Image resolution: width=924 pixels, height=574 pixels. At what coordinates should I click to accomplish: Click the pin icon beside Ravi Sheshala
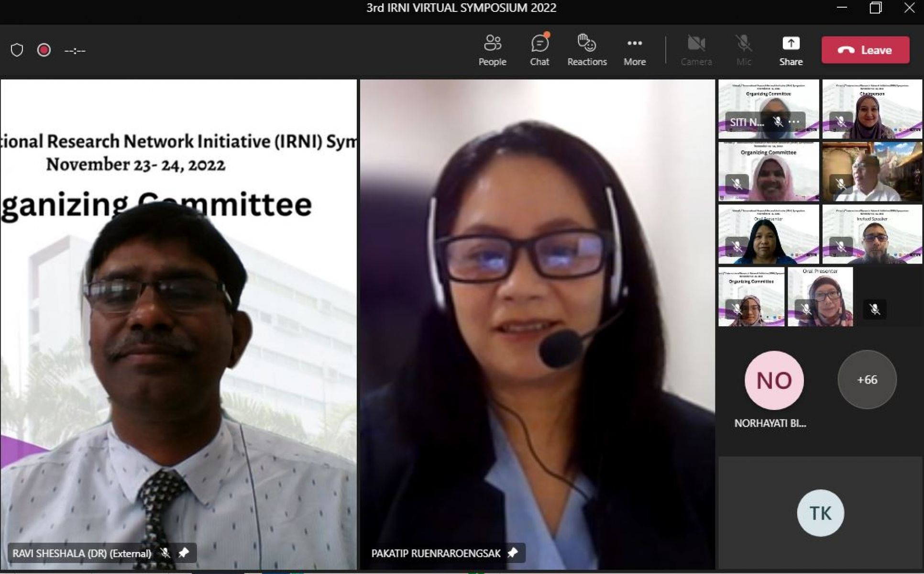click(x=183, y=553)
